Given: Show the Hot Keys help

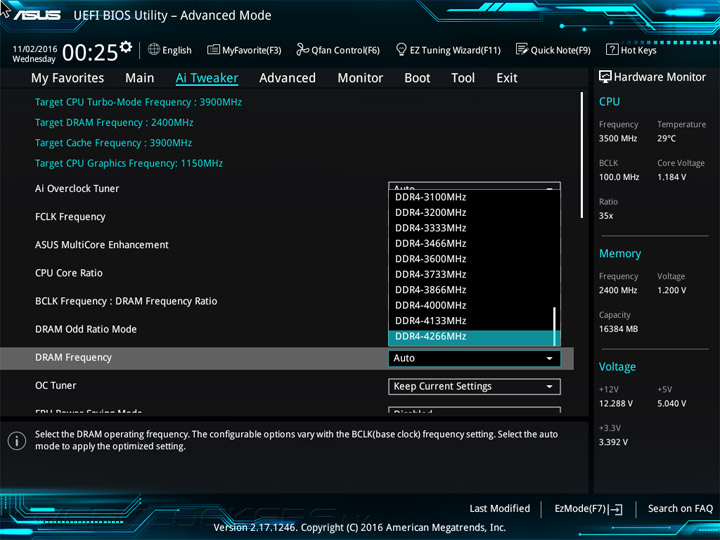Looking at the screenshot, I should [x=631, y=50].
